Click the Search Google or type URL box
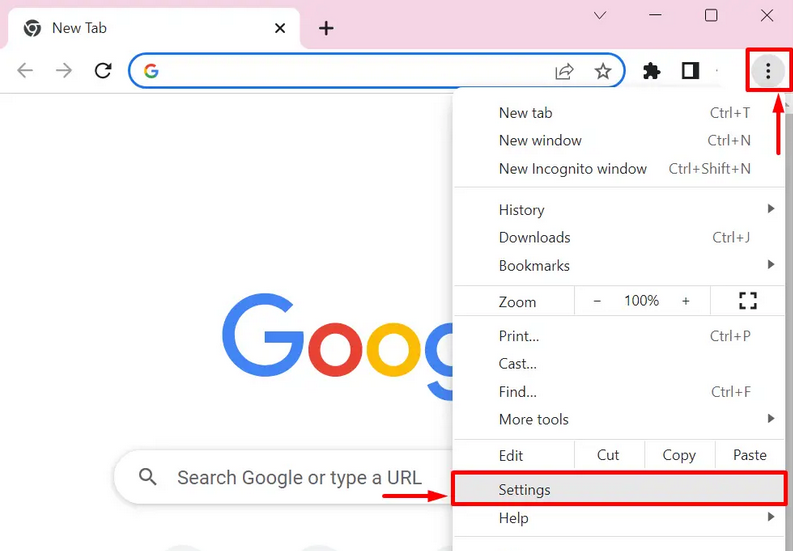Image resolution: width=793 pixels, height=551 pixels. [283, 477]
